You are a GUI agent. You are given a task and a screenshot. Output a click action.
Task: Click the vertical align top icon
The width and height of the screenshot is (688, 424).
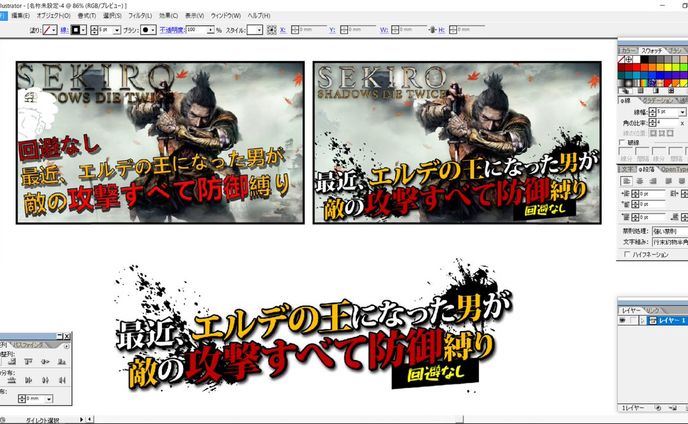(29, 362)
